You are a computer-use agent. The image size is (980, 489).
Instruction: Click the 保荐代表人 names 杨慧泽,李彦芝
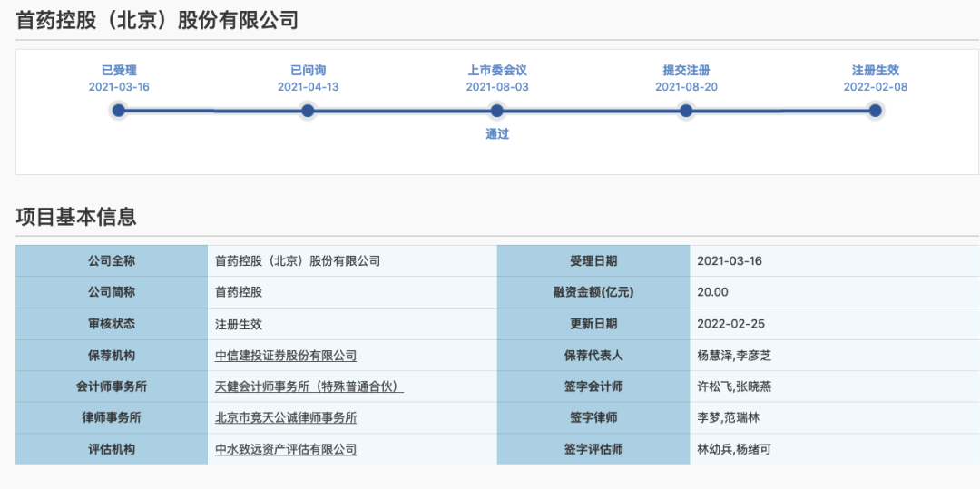tap(734, 356)
